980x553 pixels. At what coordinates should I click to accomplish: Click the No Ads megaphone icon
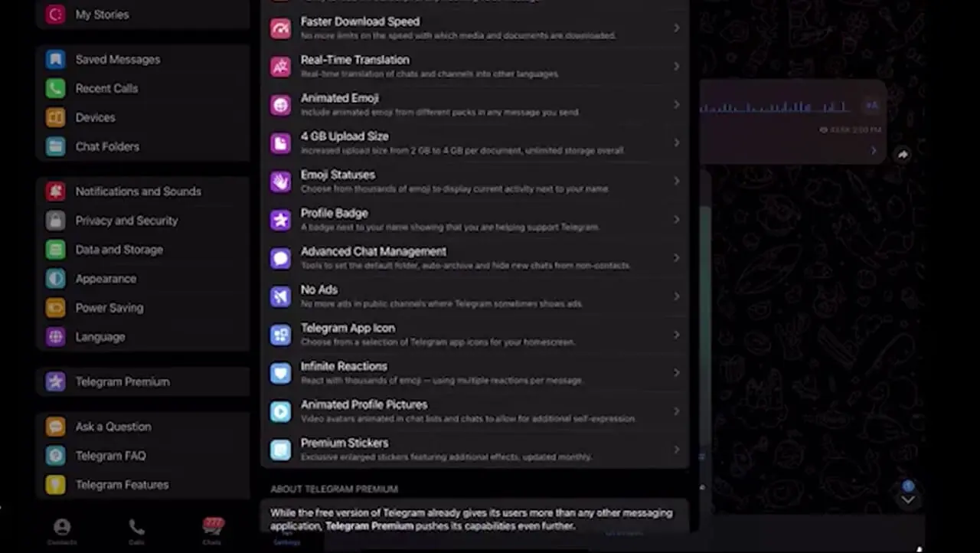coord(281,296)
